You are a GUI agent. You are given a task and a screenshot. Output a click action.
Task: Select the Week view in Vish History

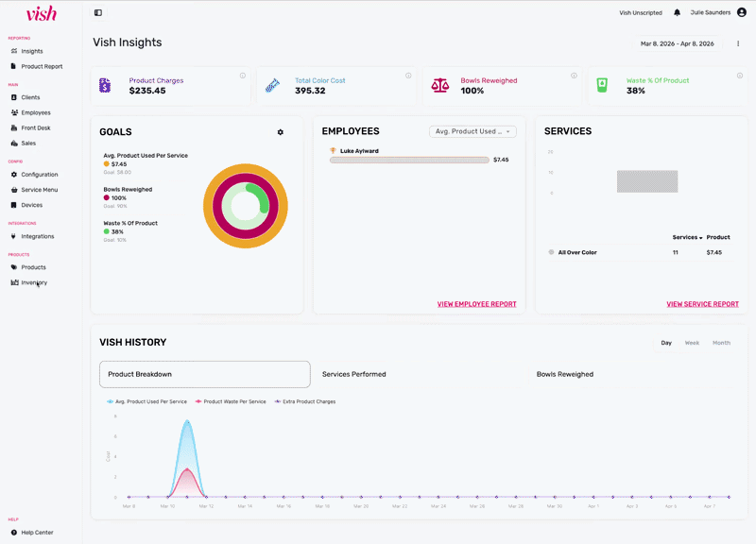[692, 343]
